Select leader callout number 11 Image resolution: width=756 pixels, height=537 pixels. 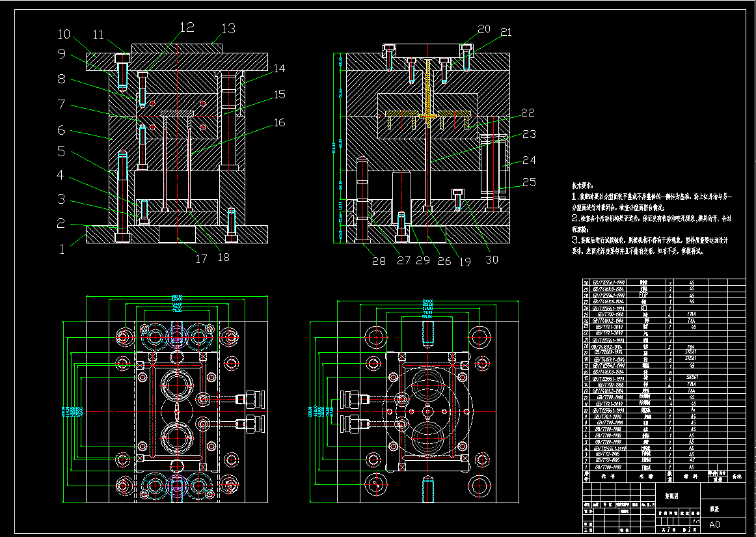[98, 34]
